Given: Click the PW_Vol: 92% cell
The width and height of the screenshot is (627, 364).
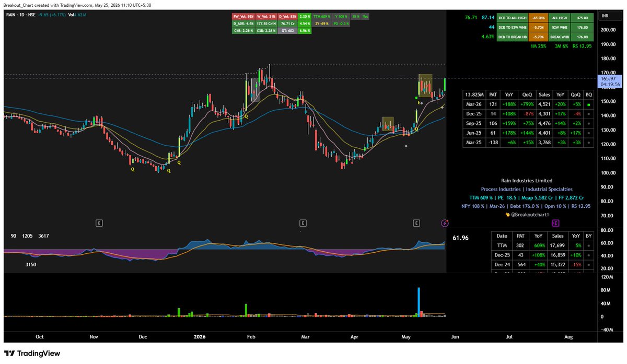Looking at the screenshot, I should [x=243, y=17].
